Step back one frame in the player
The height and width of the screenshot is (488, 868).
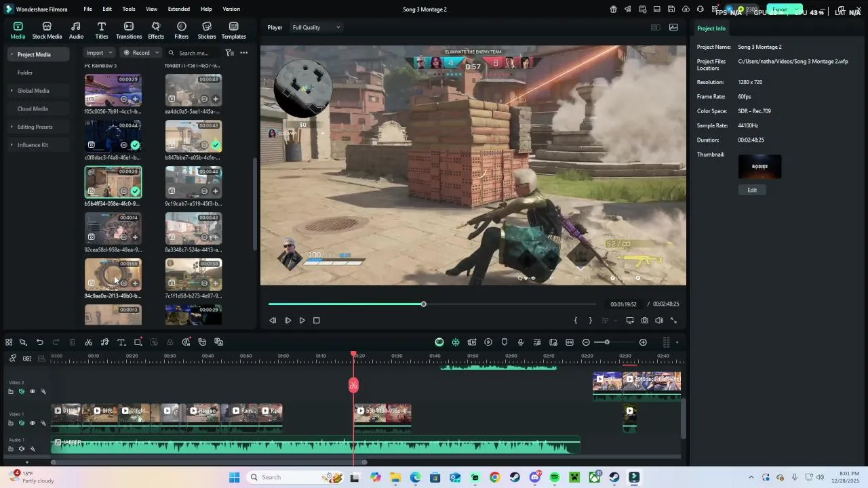pos(273,321)
